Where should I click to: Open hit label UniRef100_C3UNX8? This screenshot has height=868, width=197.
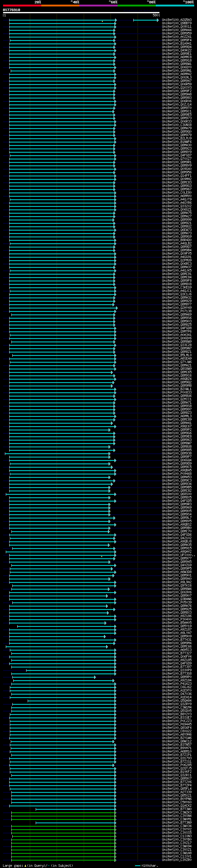[x=177, y=125]
